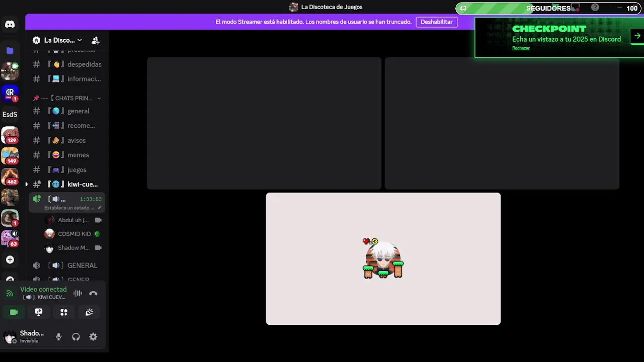The width and height of the screenshot is (644, 362).
Task: Select Abdul uh j... in voice channel
Action: pos(73,220)
